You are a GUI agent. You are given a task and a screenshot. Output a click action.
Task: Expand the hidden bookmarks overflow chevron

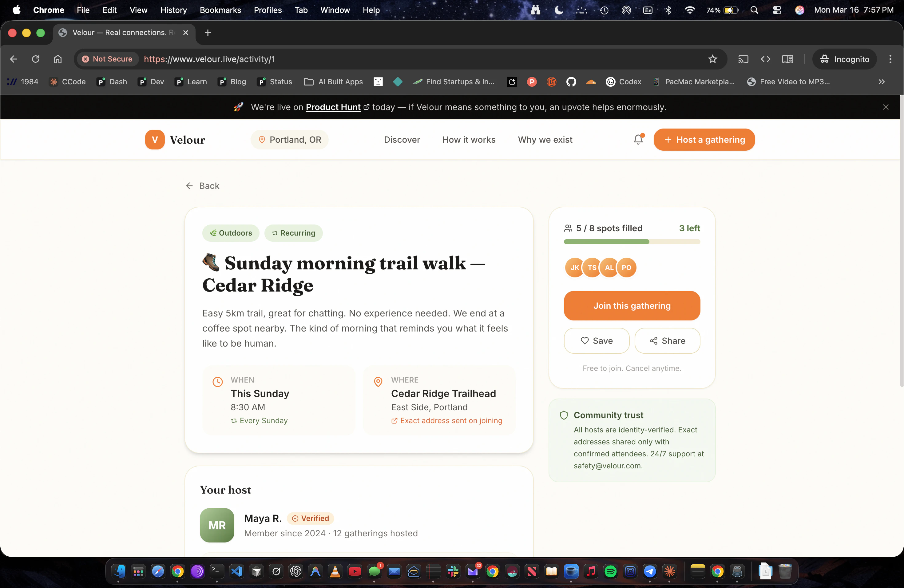click(882, 82)
